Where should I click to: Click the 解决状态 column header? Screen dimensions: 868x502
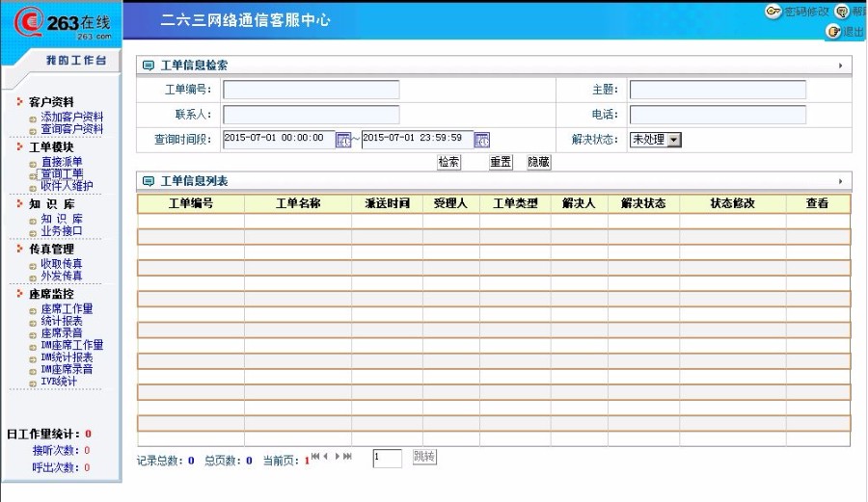point(643,203)
